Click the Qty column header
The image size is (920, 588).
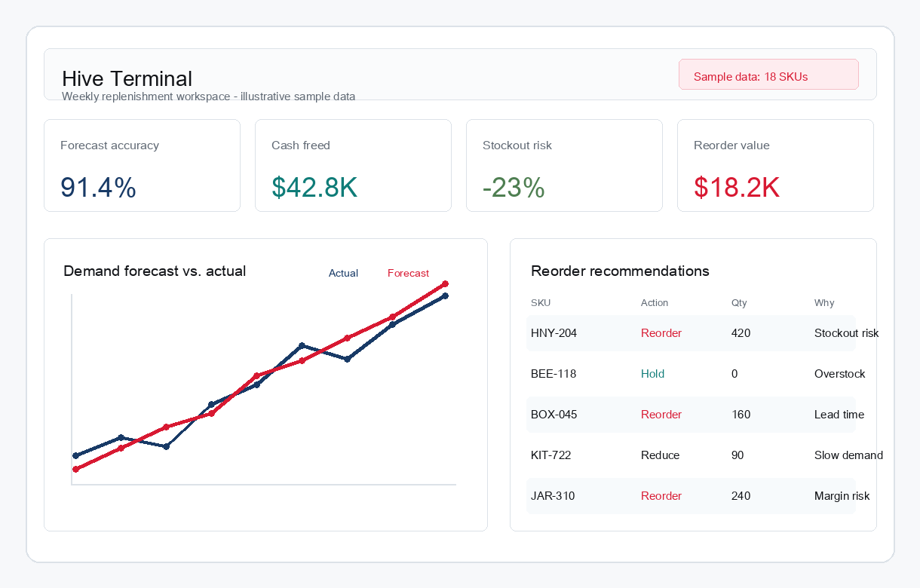739,303
